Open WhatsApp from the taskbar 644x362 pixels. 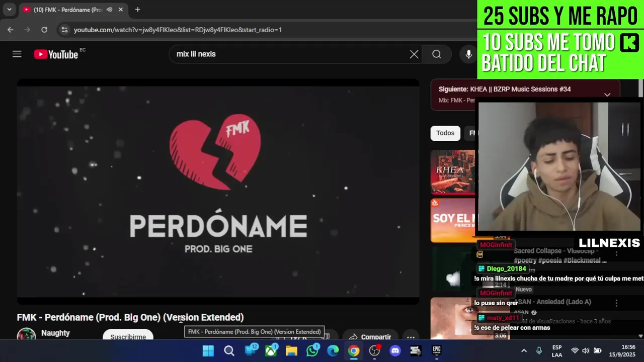click(x=312, y=350)
